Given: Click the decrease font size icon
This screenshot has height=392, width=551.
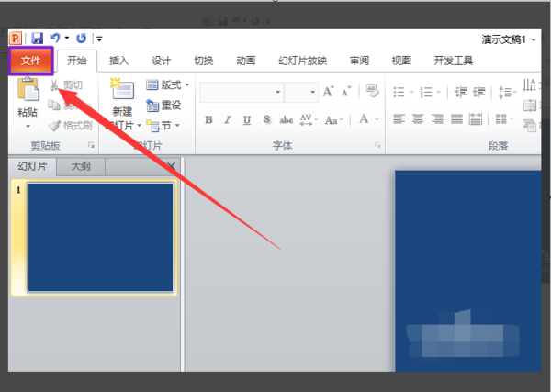Looking at the screenshot, I should click(346, 91).
